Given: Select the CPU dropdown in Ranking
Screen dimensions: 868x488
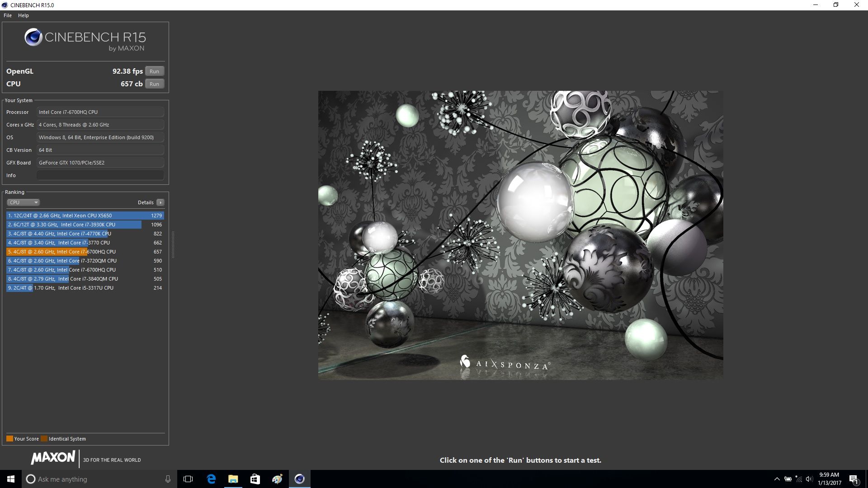Looking at the screenshot, I should tap(23, 202).
